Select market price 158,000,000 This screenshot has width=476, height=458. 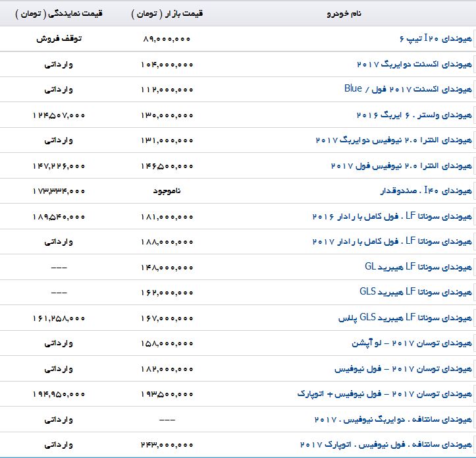coord(167,343)
